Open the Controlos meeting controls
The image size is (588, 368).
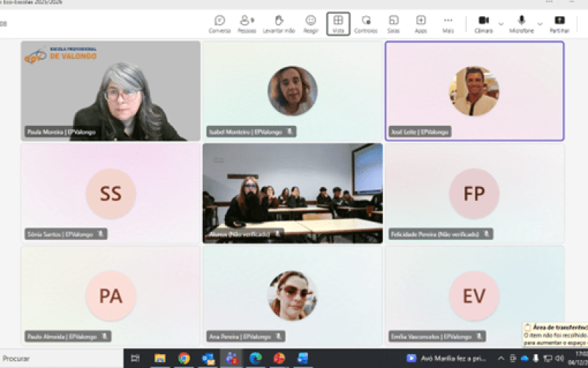pos(365,24)
